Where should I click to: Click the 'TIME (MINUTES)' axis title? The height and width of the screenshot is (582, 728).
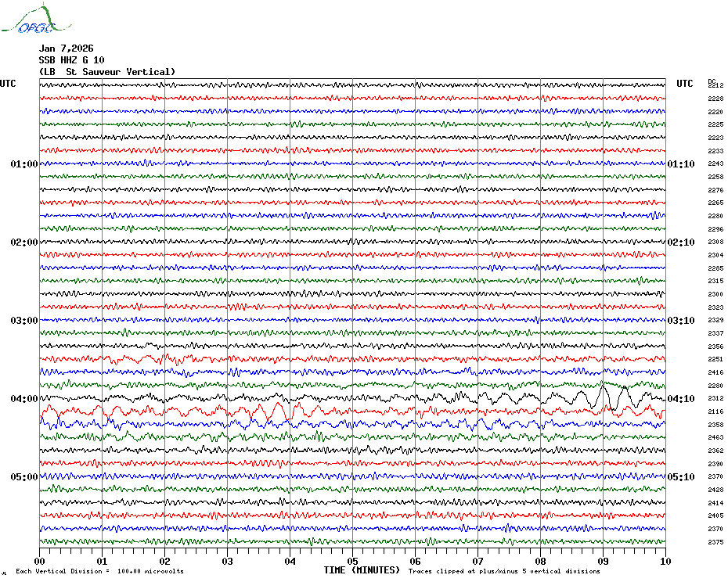click(362, 570)
